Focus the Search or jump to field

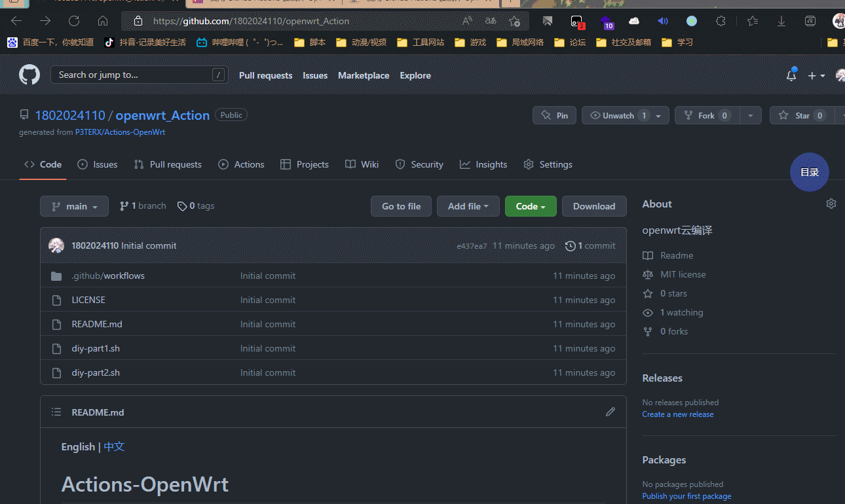pos(139,75)
